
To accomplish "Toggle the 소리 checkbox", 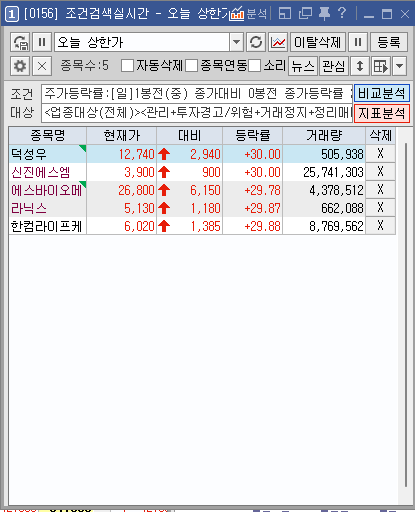I will click(x=254, y=66).
